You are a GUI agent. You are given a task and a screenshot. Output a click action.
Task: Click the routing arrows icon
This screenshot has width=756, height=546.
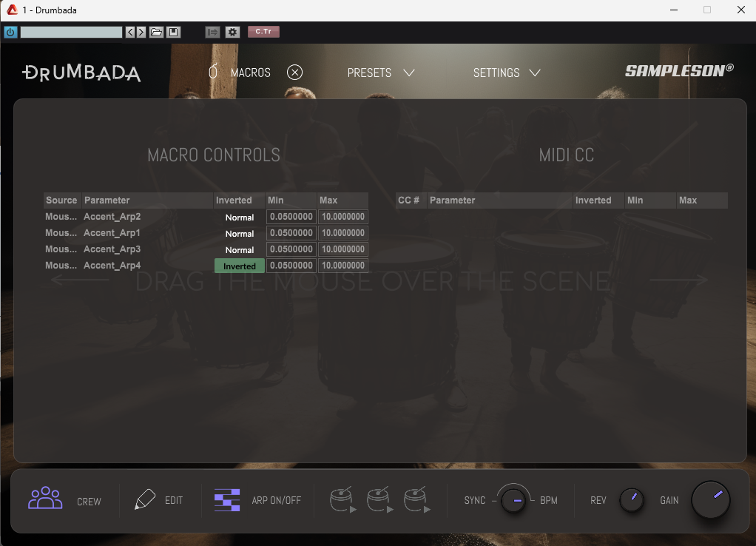212,33
